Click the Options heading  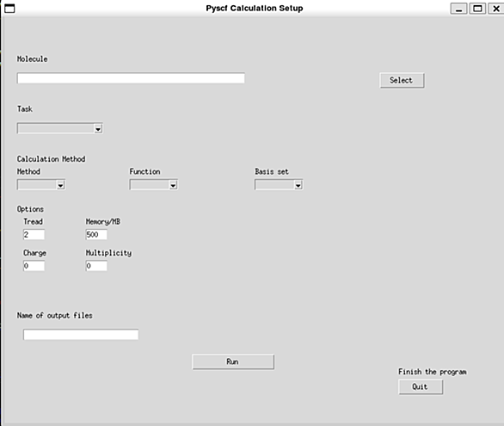(x=30, y=209)
